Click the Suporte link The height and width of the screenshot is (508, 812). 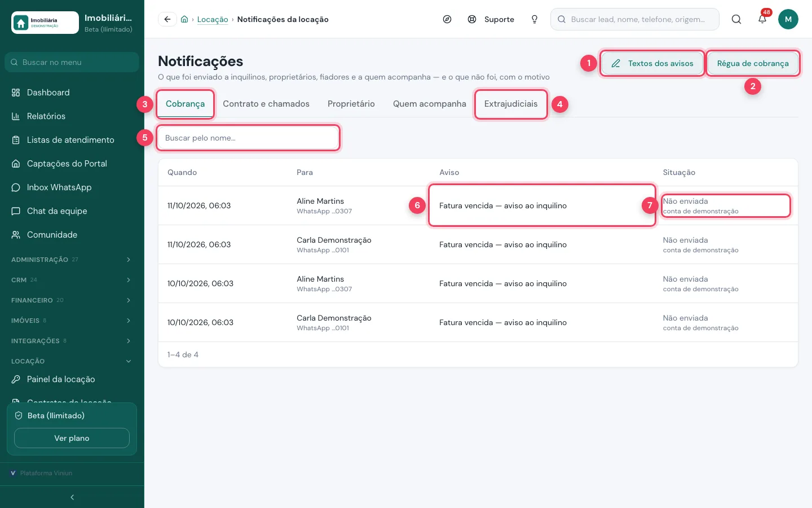491,19
